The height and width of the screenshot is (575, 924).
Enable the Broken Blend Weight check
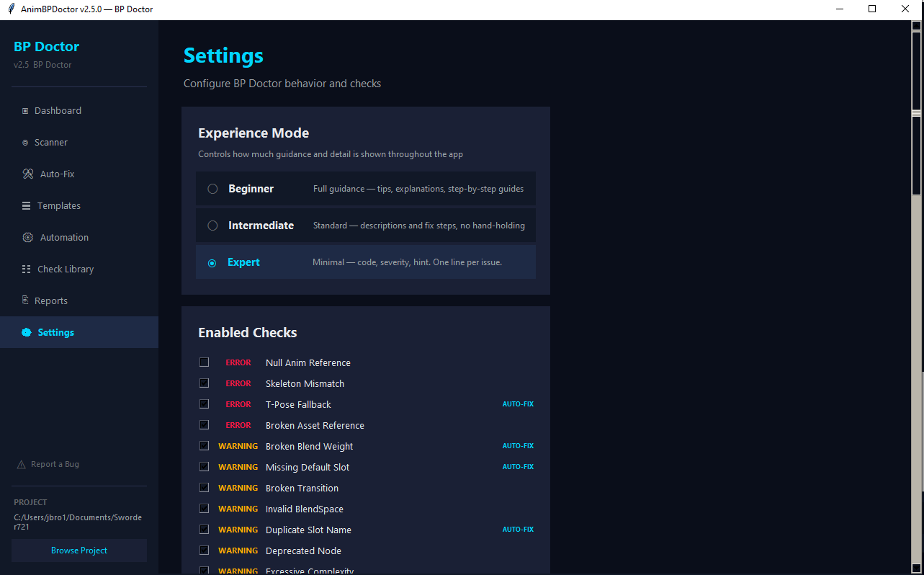click(x=205, y=446)
